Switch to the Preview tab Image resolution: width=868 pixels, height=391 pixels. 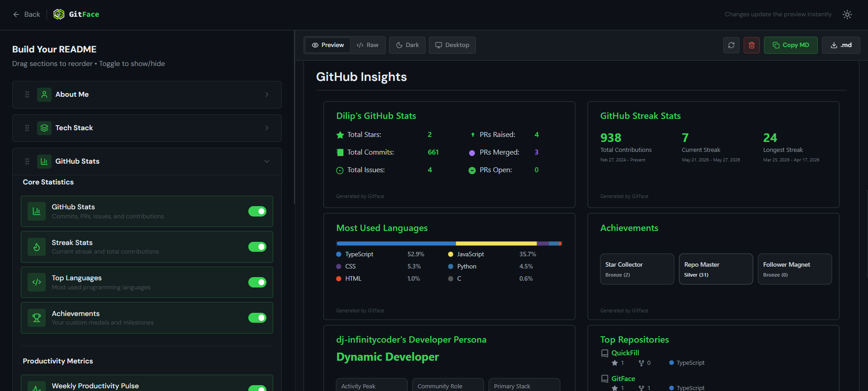[x=328, y=45]
